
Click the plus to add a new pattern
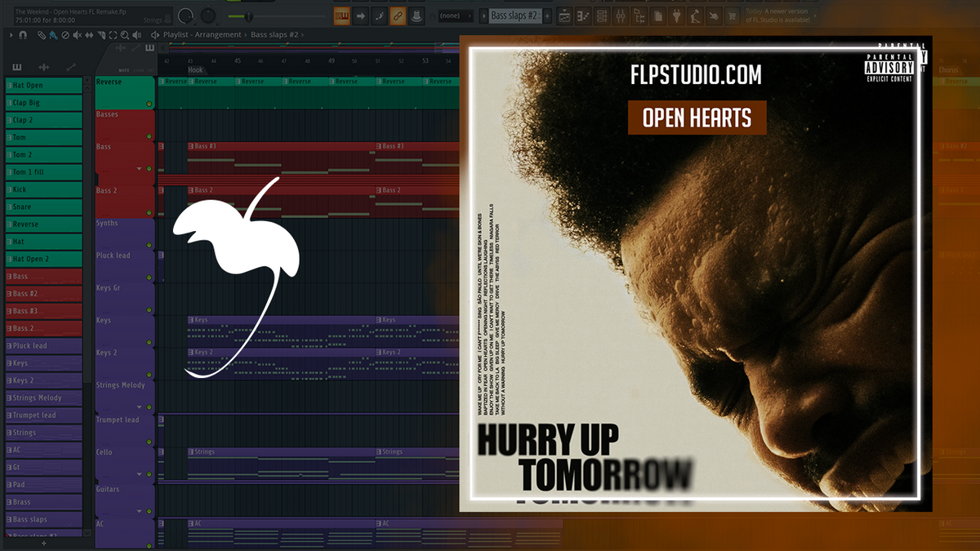[548, 14]
